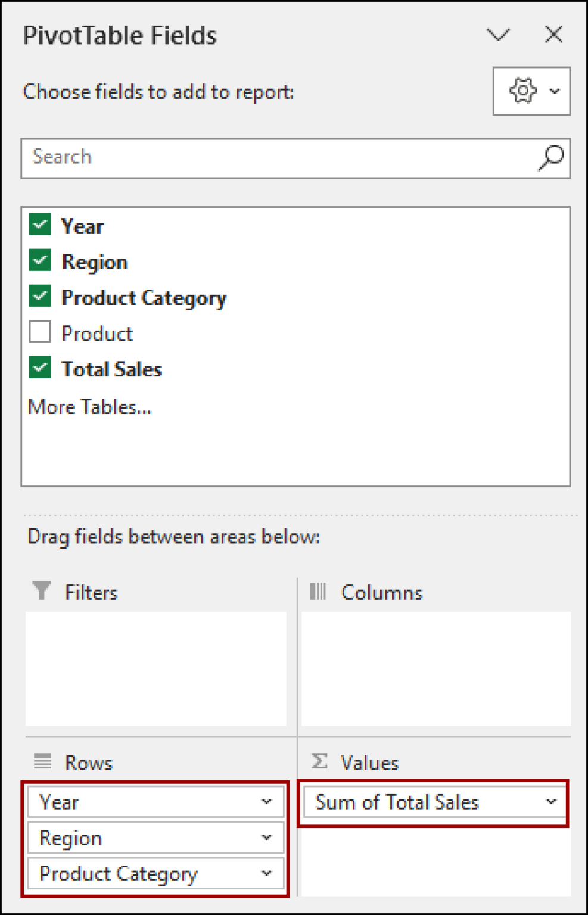Uncheck the Product Category field
Screen dimensions: 588x915
point(39,297)
